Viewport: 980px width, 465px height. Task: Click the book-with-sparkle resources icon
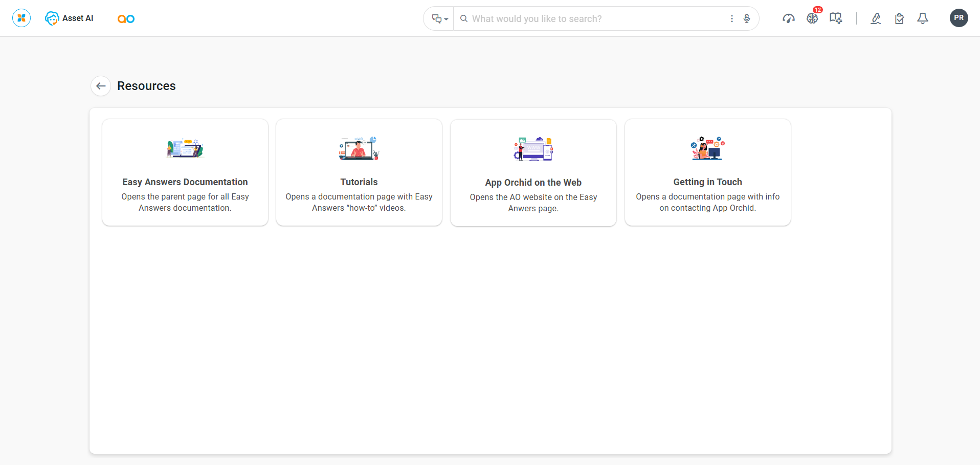coord(836,18)
